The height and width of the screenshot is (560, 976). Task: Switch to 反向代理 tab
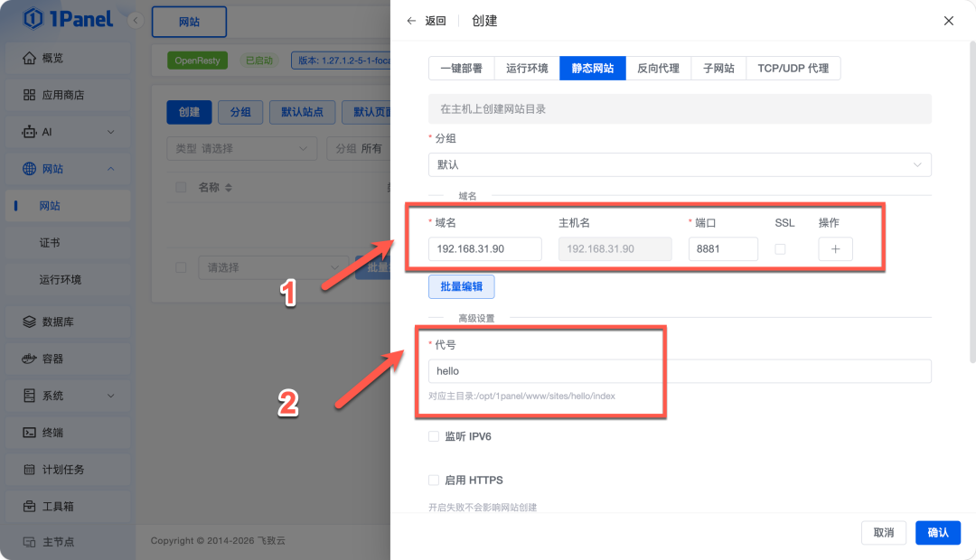pos(658,69)
